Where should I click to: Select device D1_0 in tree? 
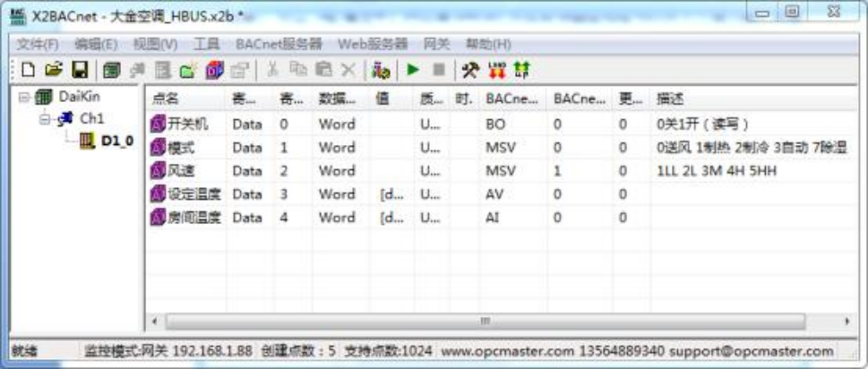tap(117, 141)
